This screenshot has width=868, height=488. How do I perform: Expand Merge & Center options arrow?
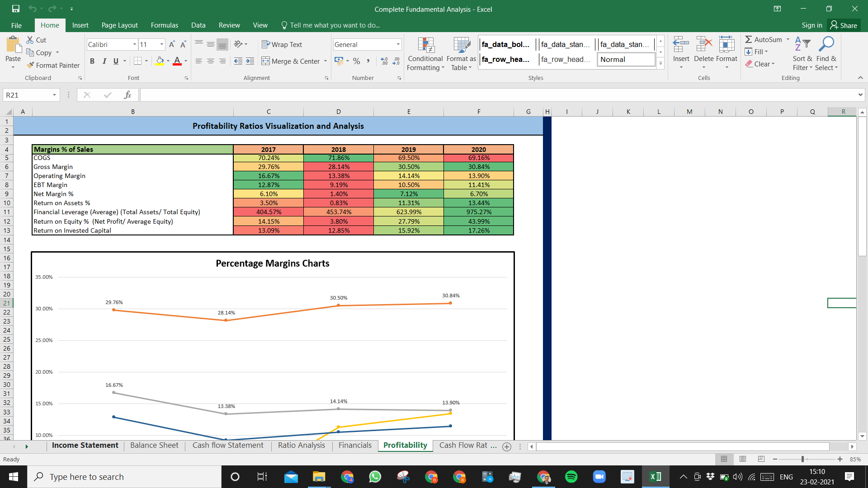(x=325, y=61)
